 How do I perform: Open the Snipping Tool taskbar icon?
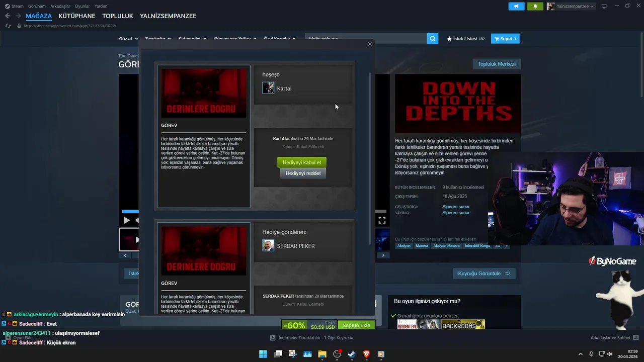(x=292, y=354)
